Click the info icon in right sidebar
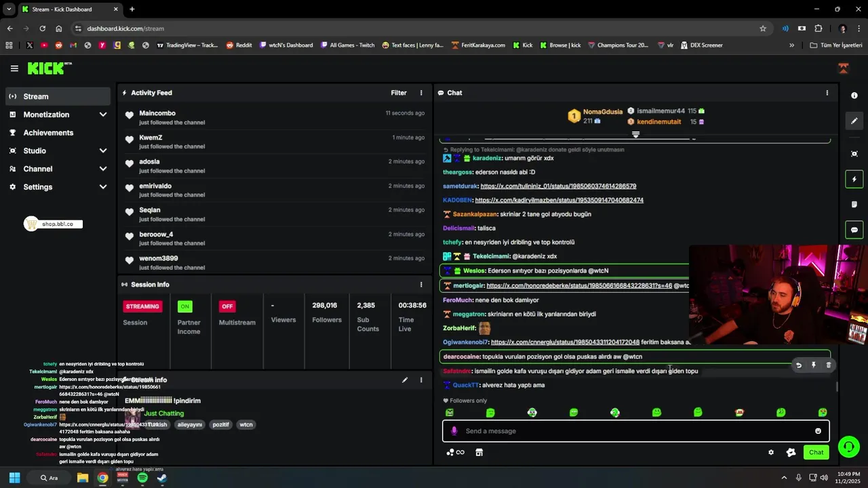Viewport: 868px width, 488px height. pyautogui.click(x=854, y=96)
